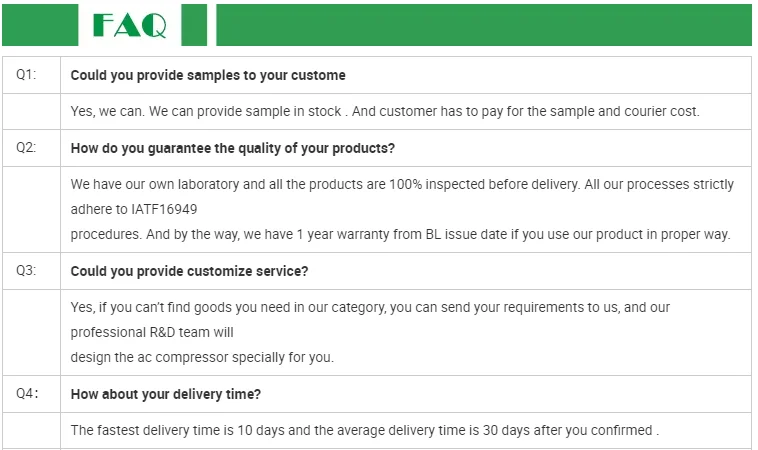This screenshot has height=450, width=758.
Task: Click the long green banner right of FAQ
Action: click(484, 25)
